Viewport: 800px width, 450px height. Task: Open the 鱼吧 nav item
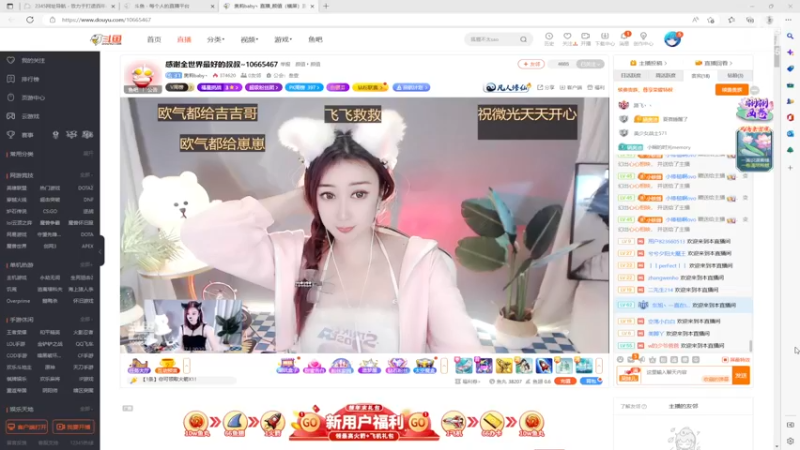coord(315,39)
